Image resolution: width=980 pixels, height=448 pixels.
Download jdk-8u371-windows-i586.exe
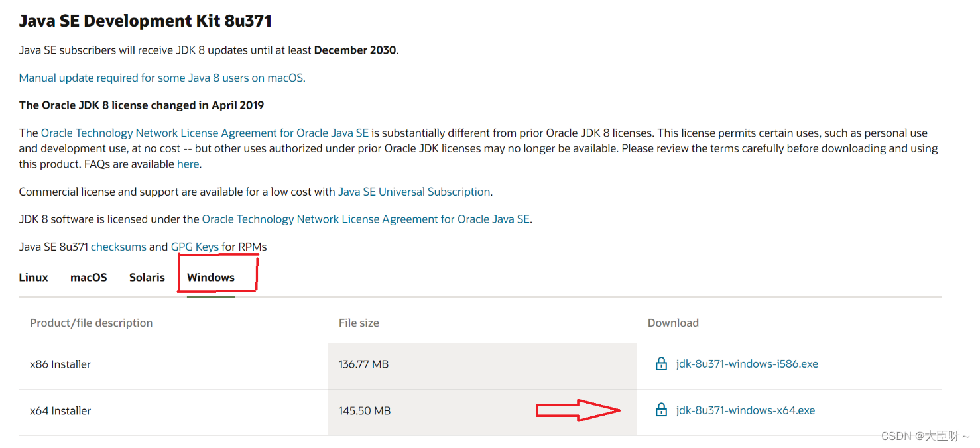pos(747,364)
